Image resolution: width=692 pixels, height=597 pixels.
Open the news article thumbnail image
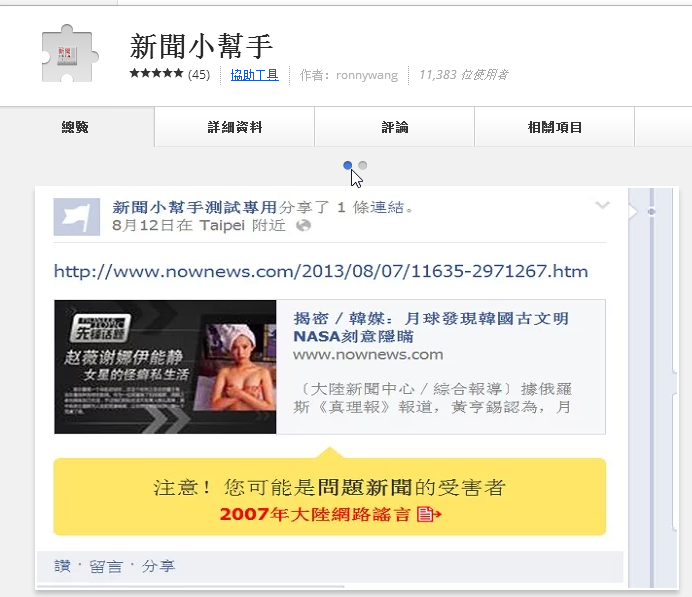(x=165, y=367)
